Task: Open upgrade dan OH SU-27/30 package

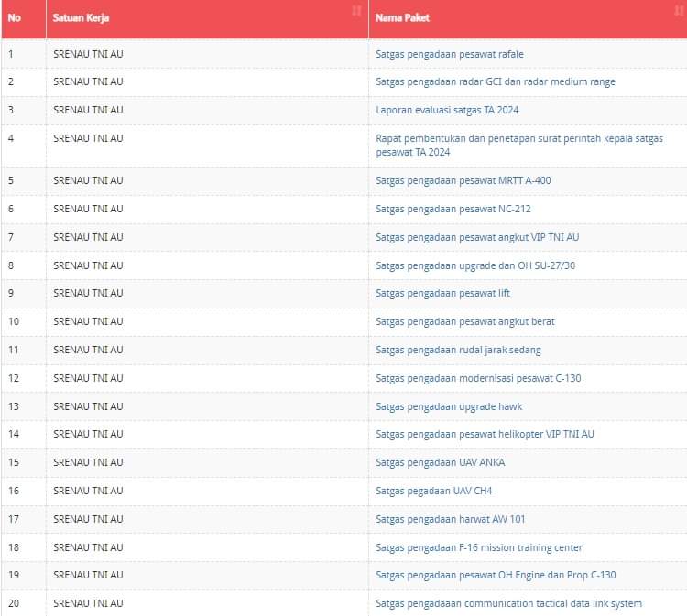Action: [x=474, y=265]
